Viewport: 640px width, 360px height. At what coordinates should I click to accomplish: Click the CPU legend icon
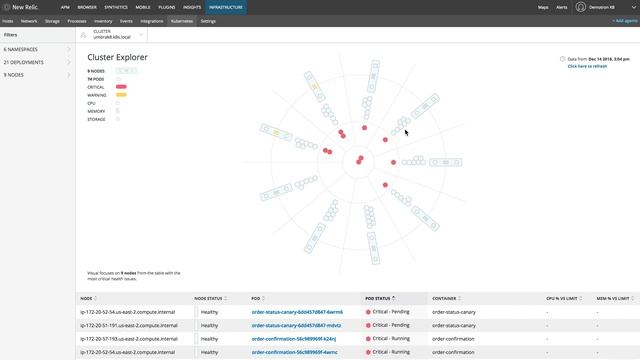[118, 103]
